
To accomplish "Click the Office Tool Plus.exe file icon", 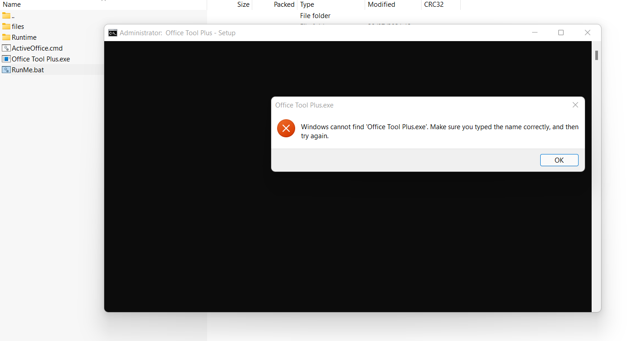I will click(6, 59).
